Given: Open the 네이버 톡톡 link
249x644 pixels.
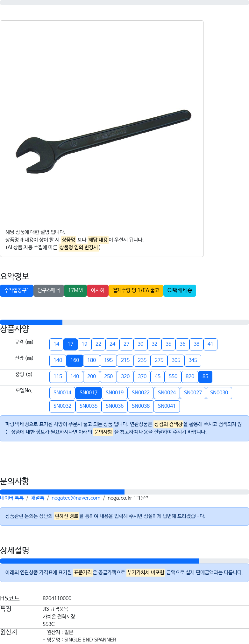Looking at the screenshot, I should (12, 498).
